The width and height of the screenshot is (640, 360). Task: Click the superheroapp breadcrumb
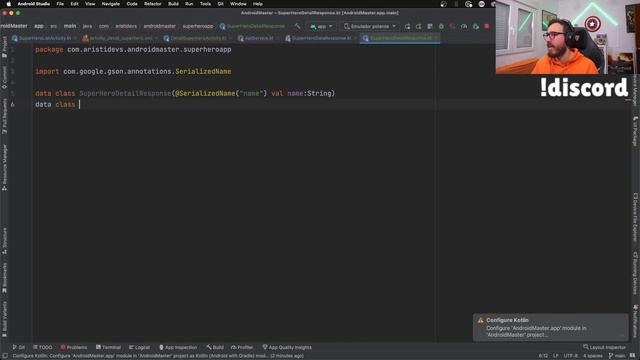point(198,27)
